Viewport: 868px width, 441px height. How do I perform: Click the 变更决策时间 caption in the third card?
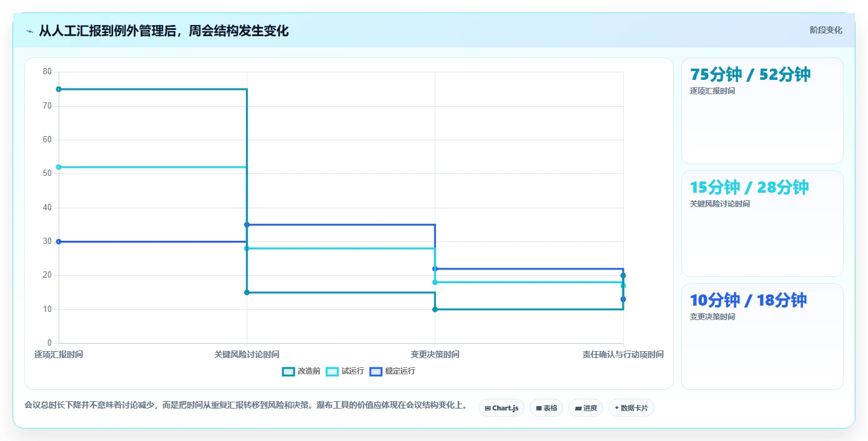coord(713,317)
